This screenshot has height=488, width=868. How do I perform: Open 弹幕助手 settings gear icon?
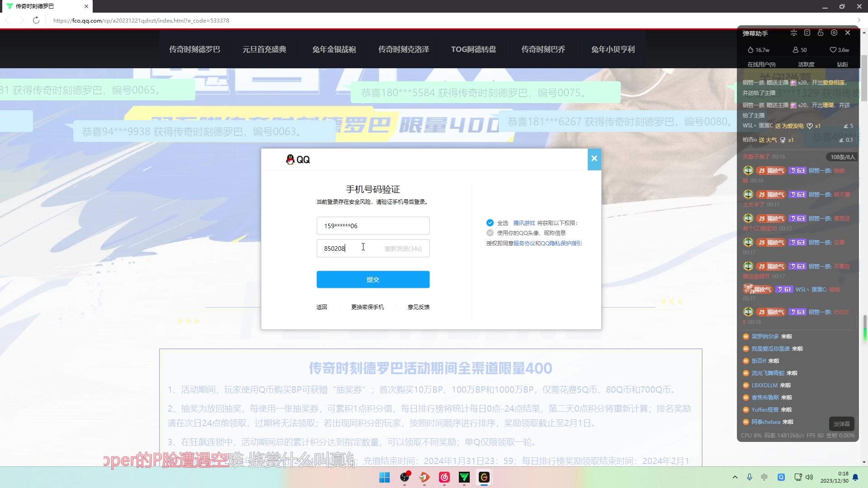coord(834,33)
